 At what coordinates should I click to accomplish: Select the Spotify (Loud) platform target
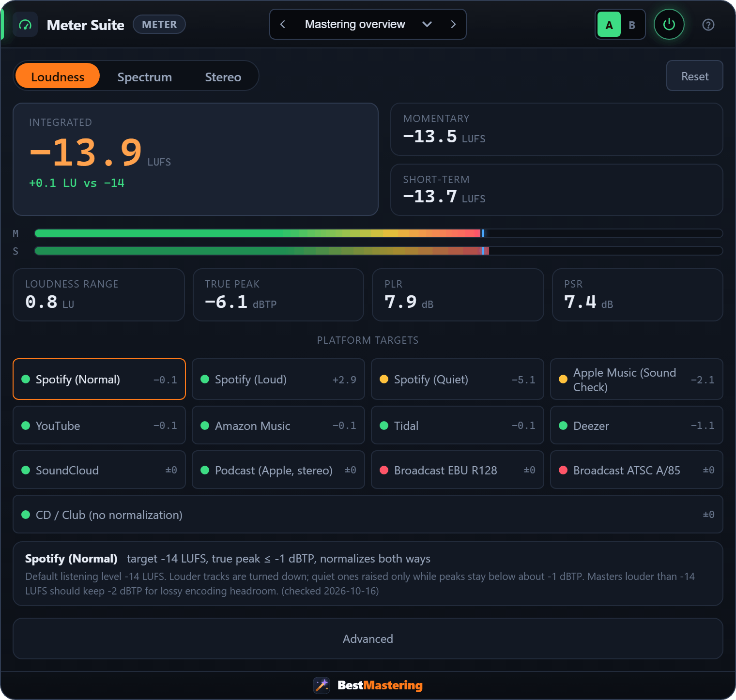[x=278, y=379]
